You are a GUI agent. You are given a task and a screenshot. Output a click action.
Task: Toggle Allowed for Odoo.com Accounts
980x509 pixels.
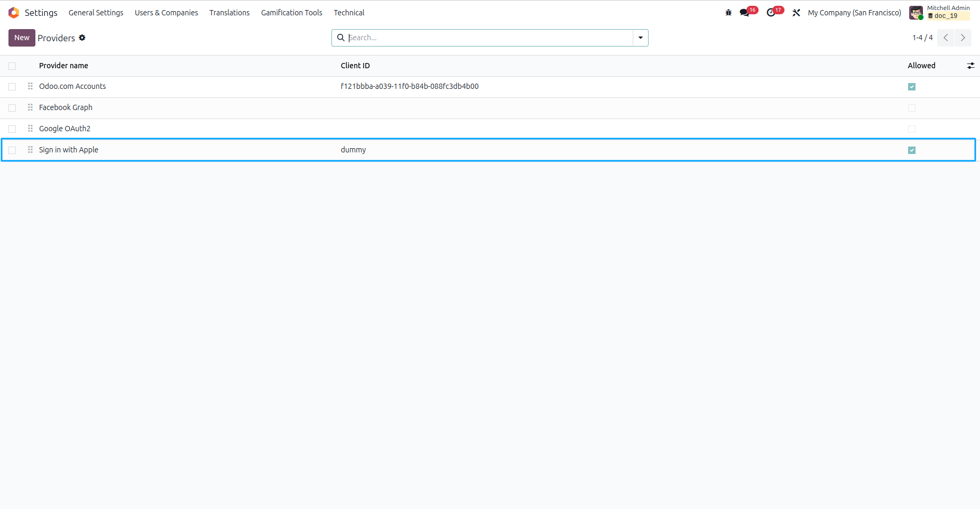[912, 87]
